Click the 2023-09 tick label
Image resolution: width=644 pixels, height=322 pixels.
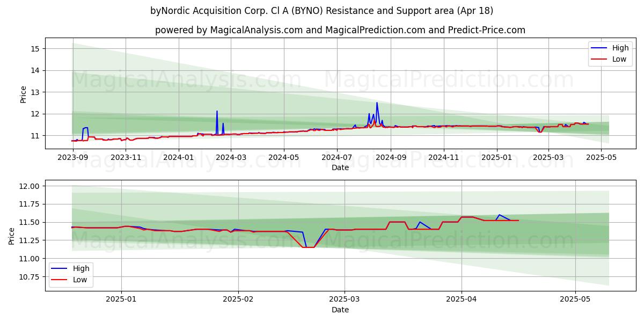(x=72, y=157)
